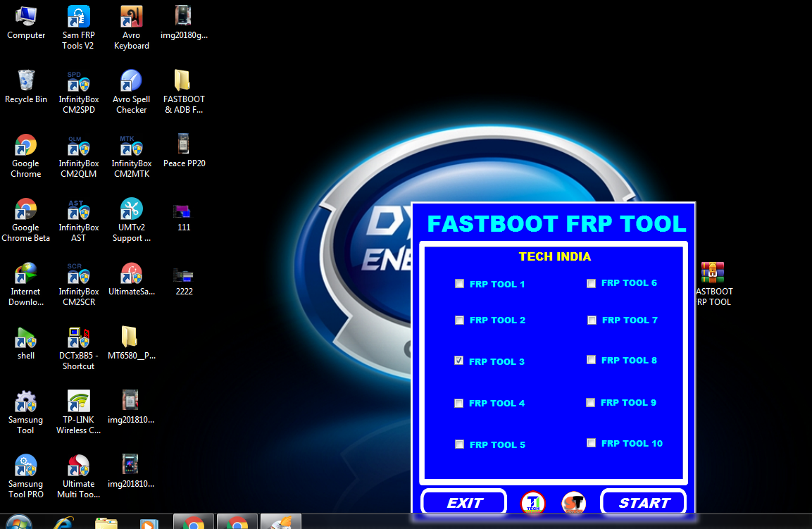Click the START button
812x529 pixels.
click(x=642, y=502)
